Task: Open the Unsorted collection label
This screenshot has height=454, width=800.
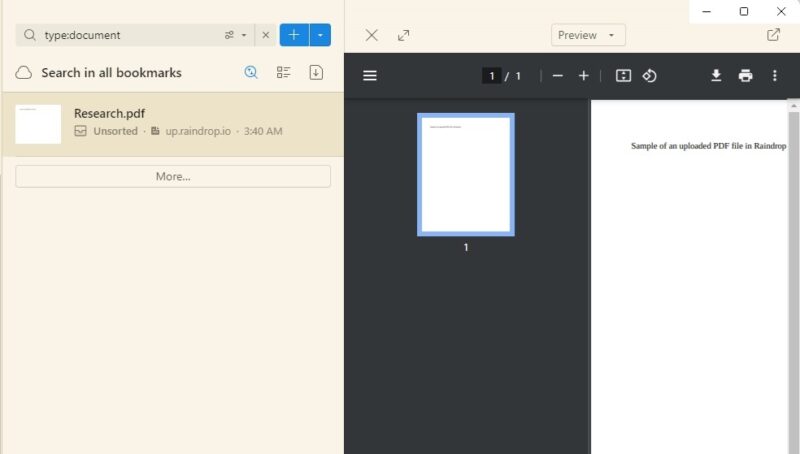Action: pos(115,131)
